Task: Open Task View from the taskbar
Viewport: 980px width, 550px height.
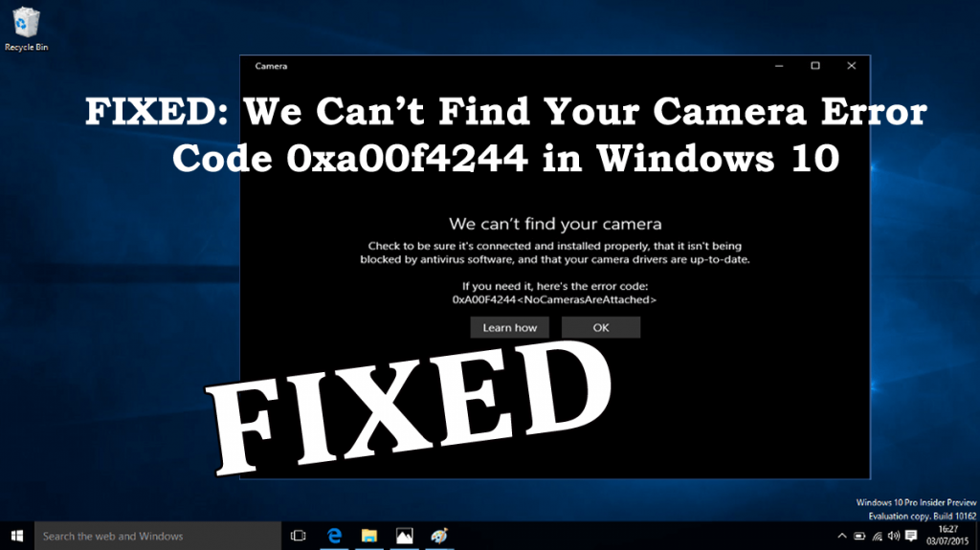Action: [299, 536]
